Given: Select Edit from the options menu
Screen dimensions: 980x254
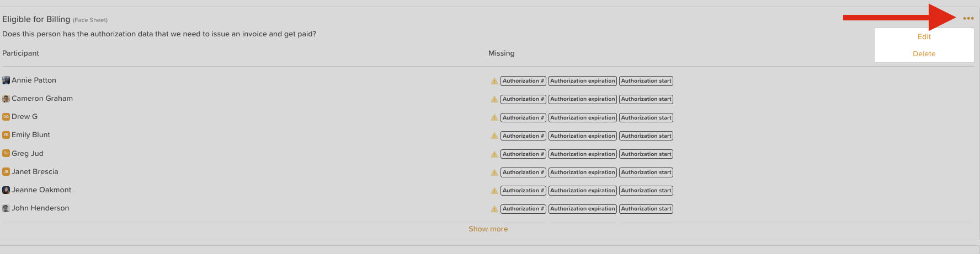Looking at the screenshot, I should point(924,37).
